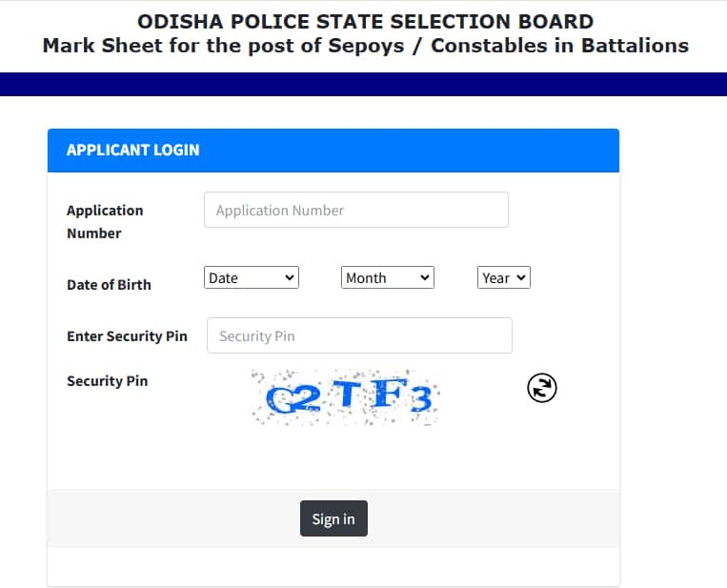Click the Security Pin label beside captcha

pos(107,380)
